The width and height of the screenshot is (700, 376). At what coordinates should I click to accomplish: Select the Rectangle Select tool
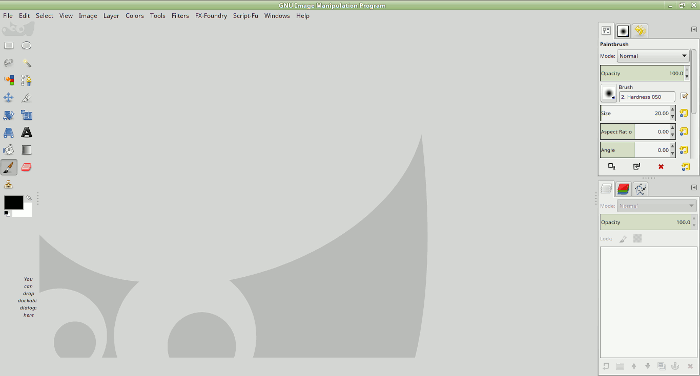click(x=8, y=46)
